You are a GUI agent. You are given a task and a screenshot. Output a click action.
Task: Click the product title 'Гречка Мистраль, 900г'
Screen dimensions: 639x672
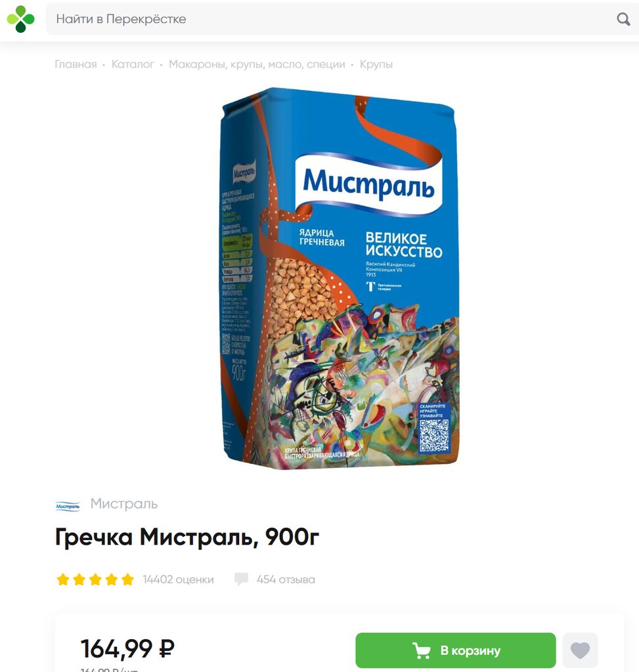187,537
